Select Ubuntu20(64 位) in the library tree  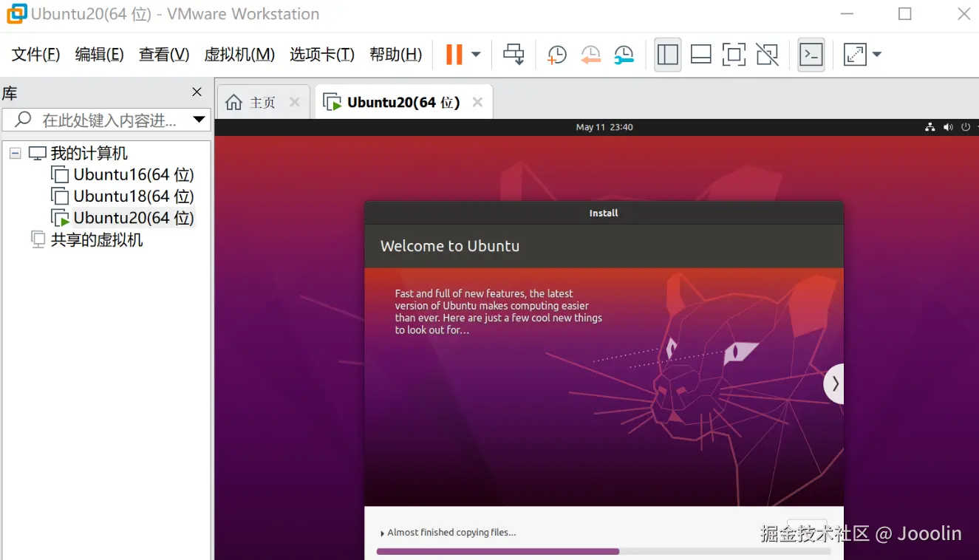coord(133,218)
